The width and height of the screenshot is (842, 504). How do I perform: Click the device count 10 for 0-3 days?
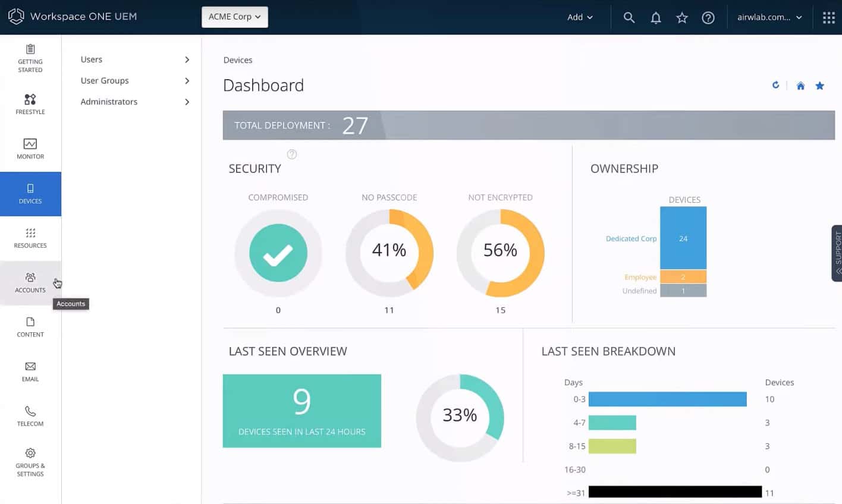[769, 399]
